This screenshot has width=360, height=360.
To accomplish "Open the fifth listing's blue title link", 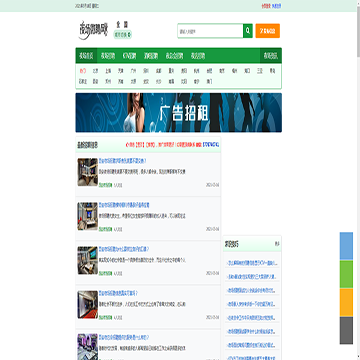I will [124, 337].
